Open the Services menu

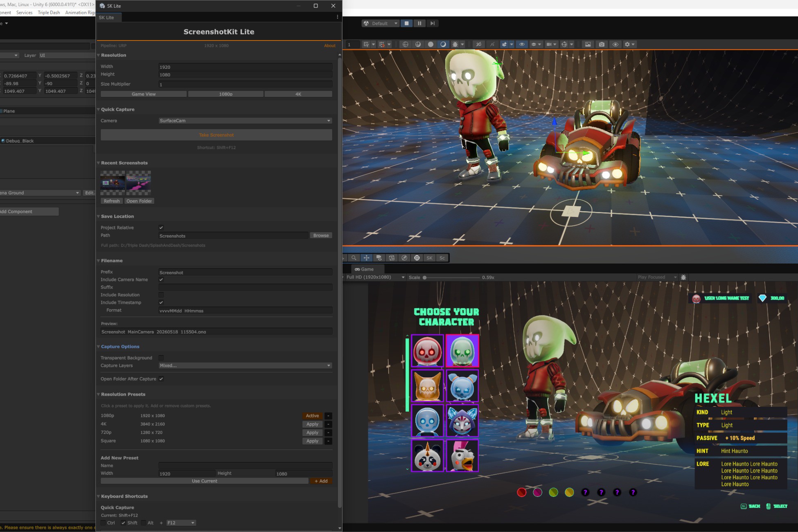click(24, 13)
